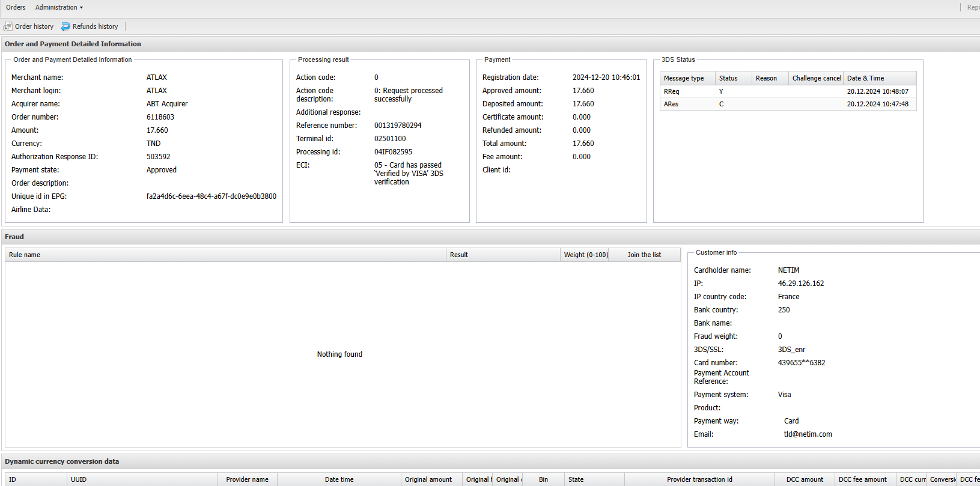Click the email tld@netim.com

pyautogui.click(x=808, y=434)
